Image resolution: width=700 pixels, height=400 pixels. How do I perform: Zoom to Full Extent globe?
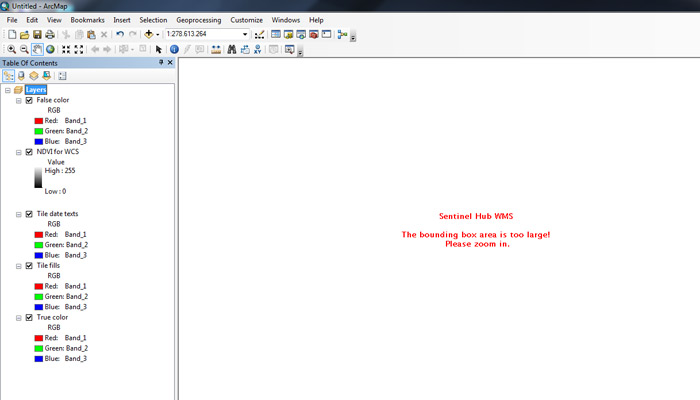click(50, 49)
